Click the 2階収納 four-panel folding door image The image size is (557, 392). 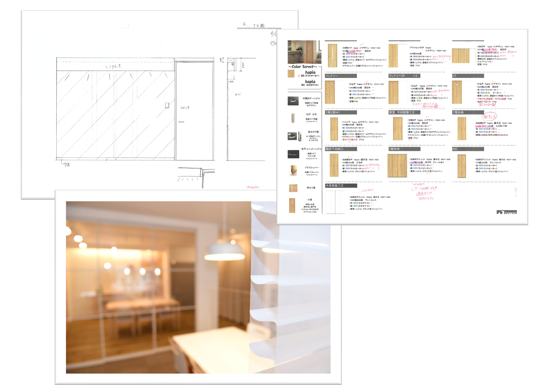[x=397, y=166]
